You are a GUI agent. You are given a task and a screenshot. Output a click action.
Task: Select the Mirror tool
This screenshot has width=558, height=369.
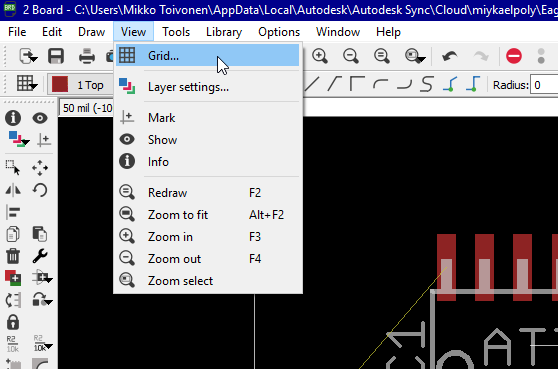point(13,190)
